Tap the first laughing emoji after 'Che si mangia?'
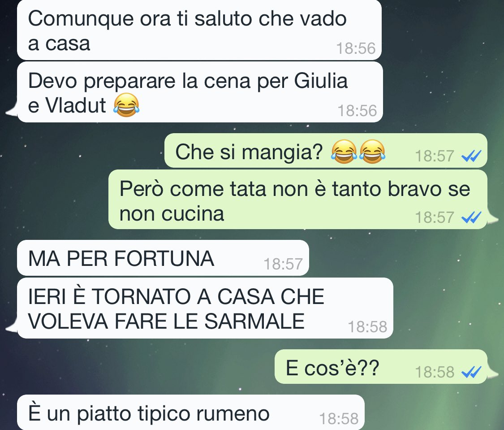 tap(344, 152)
